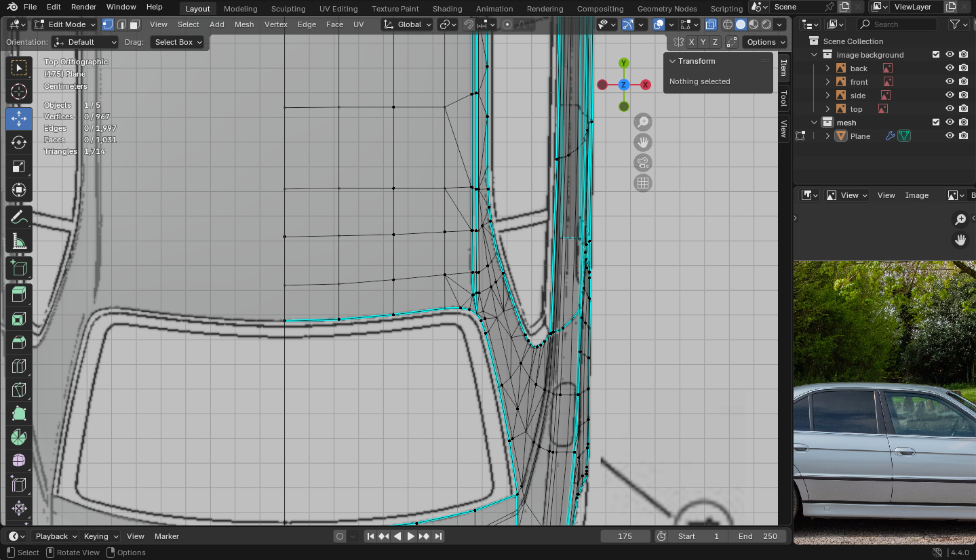Viewport: 976px width, 560px height.
Task: Click the red X axis gizmo ball
Action: 646,85
